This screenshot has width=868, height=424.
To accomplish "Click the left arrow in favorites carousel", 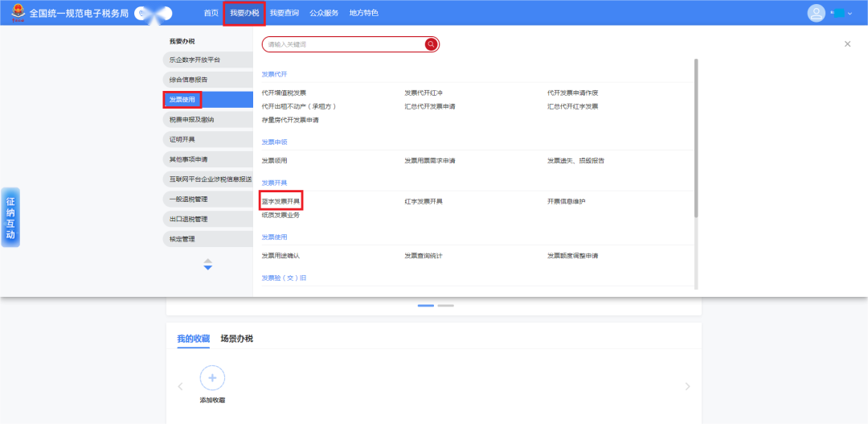I will (181, 386).
